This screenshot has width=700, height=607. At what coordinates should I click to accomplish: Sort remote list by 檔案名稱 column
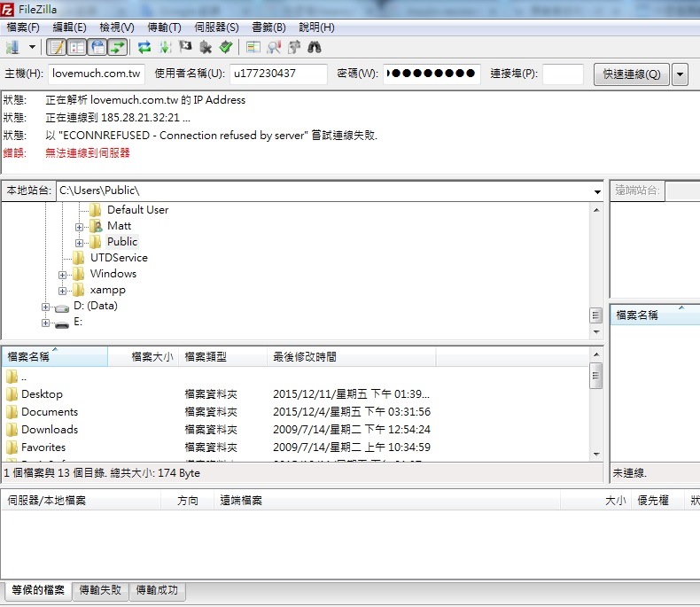point(655,315)
